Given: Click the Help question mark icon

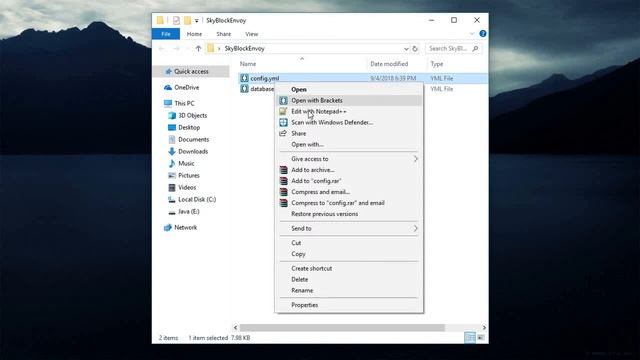Looking at the screenshot, I should tap(483, 34).
